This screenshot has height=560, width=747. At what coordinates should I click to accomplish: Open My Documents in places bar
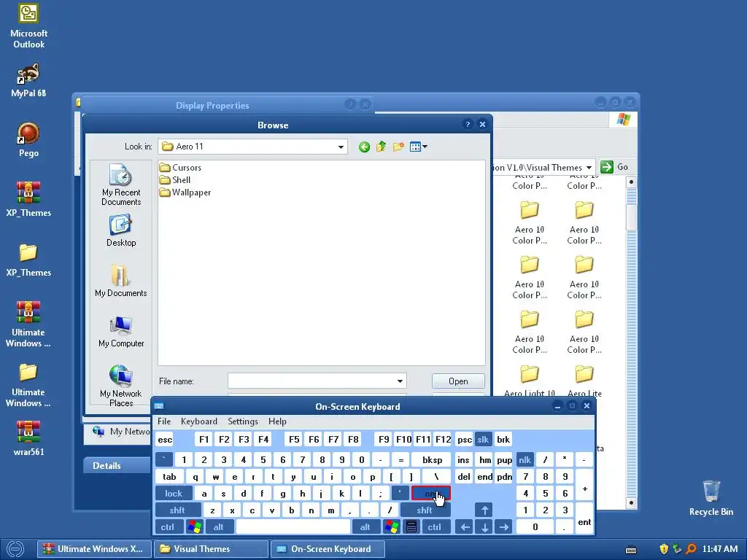[x=121, y=281]
